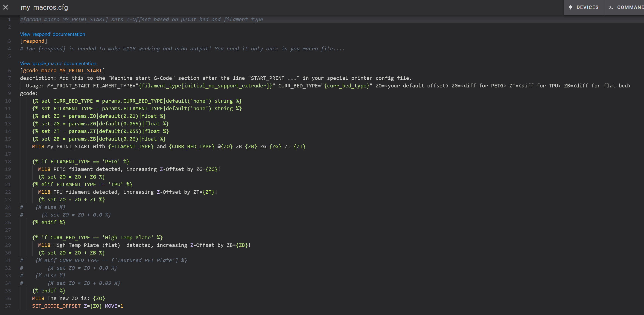Click the Usage: MY_PRINT_START line
Screen dimensions: 644x315
328,86
